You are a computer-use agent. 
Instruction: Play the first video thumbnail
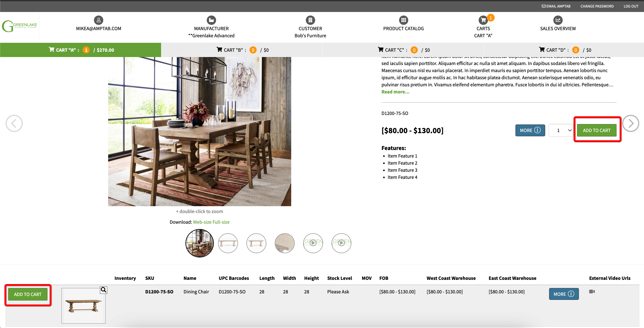[x=313, y=243]
